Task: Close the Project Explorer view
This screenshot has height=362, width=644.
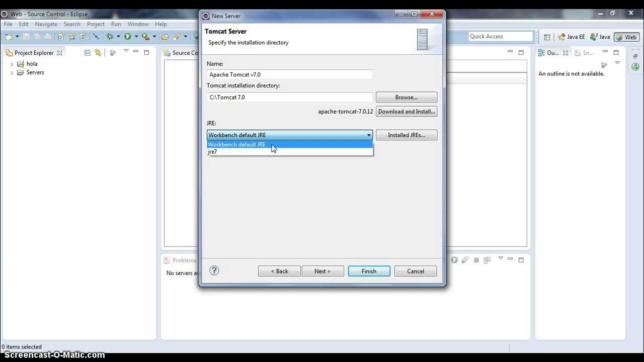Action: coord(59,53)
